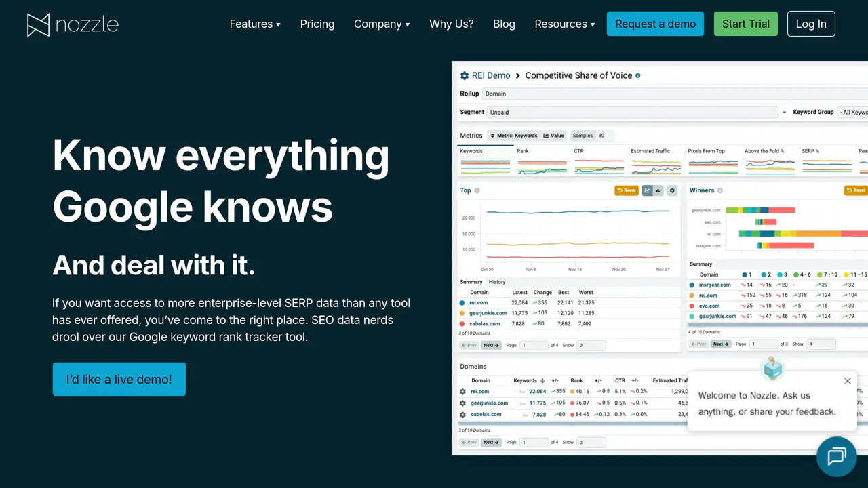The image size is (868, 488).
Task: Click the info icon next to Winners
Action: (x=720, y=190)
